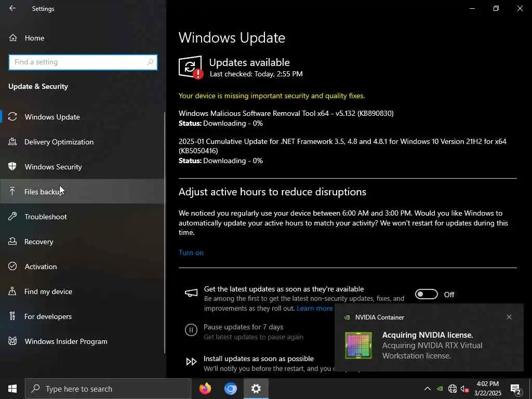Viewport: 532px width, 399px height.
Task: Open Firefox from the taskbar
Action: click(205, 389)
